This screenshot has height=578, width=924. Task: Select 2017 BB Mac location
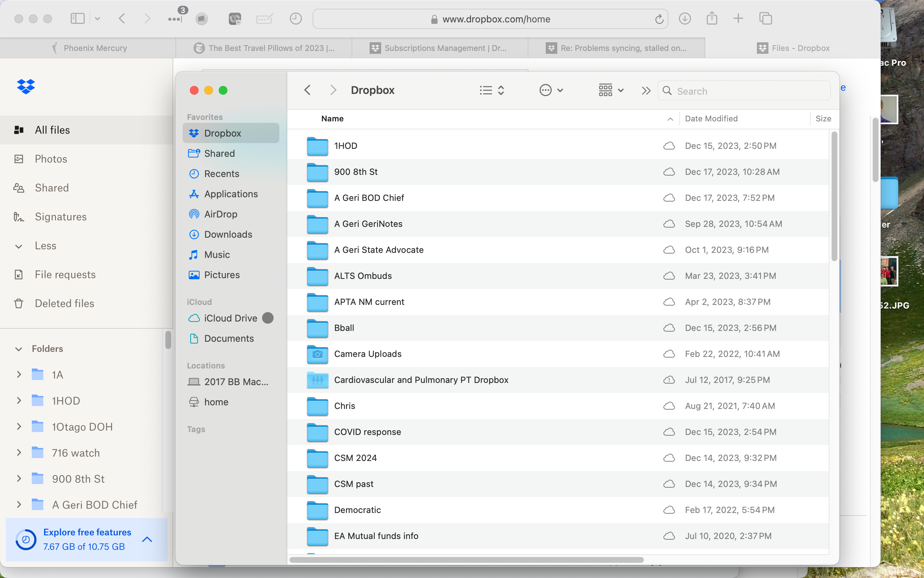(x=231, y=381)
